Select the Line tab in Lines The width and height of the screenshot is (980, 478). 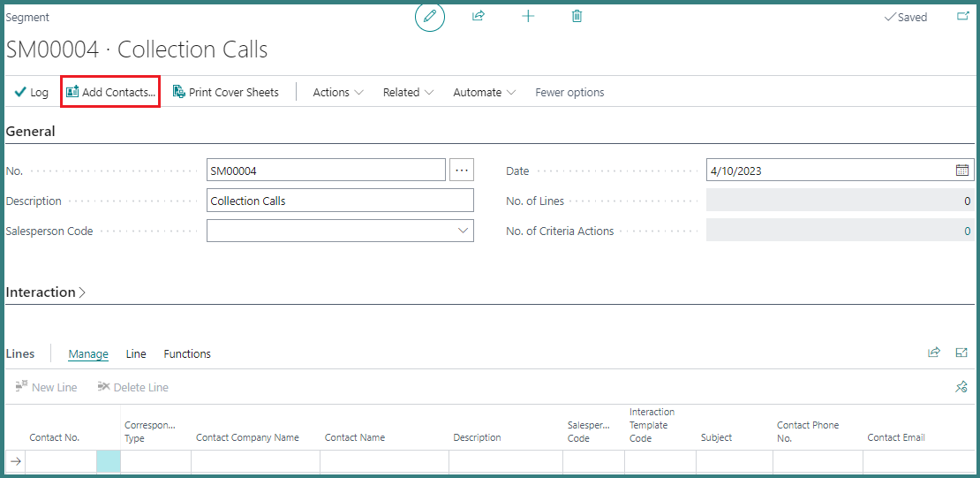tap(136, 353)
